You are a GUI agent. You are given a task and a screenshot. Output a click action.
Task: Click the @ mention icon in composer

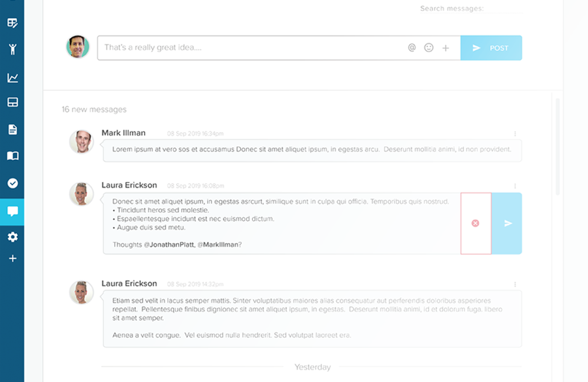412,48
